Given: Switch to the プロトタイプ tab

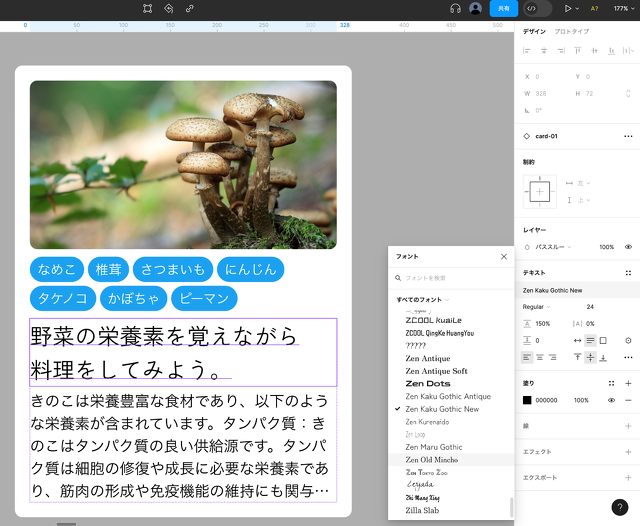Looking at the screenshot, I should [x=572, y=32].
